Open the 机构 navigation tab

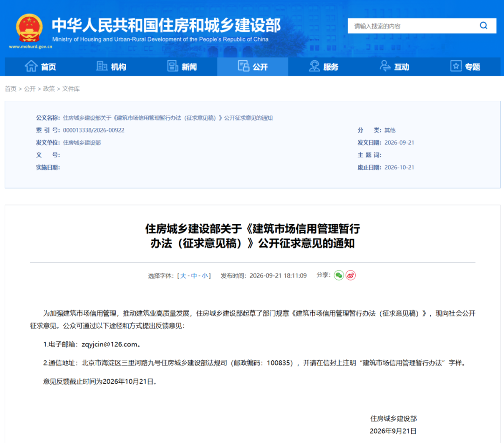click(x=111, y=67)
